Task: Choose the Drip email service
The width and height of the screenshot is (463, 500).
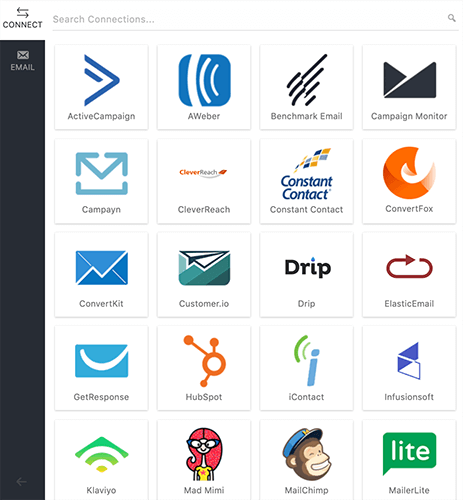Action: [x=306, y=275]
